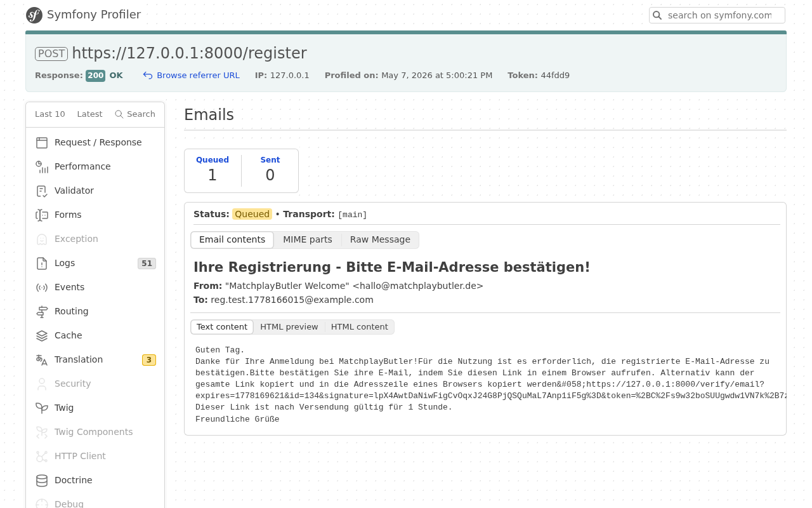Click the Validator icon

[x=42, y=191]
